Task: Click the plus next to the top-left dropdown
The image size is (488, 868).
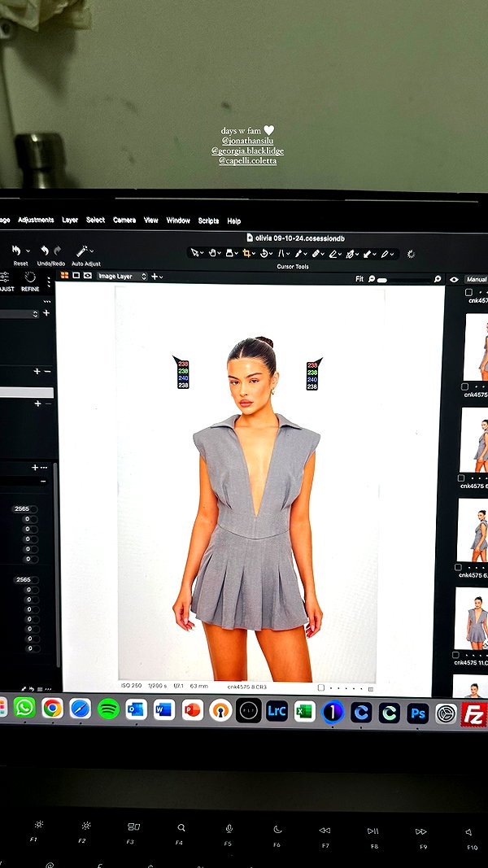Action: pyautogui.click(x=46, y=312)
